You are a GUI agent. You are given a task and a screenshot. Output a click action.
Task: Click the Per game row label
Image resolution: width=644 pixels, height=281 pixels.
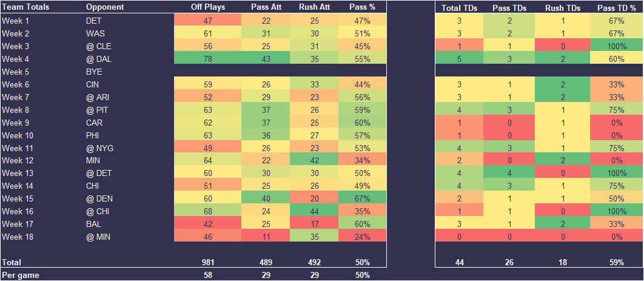point(21,275)
